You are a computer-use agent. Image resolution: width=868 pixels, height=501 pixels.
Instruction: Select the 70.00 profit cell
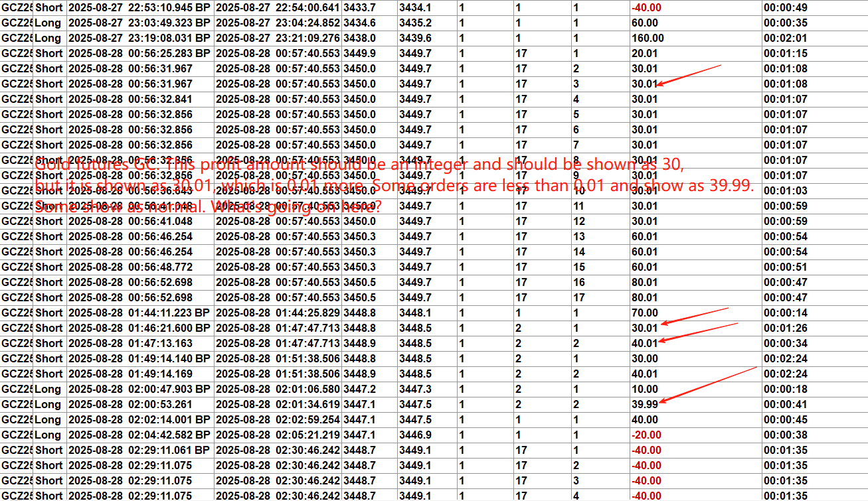pyautogui.click(x=695, y=313)
